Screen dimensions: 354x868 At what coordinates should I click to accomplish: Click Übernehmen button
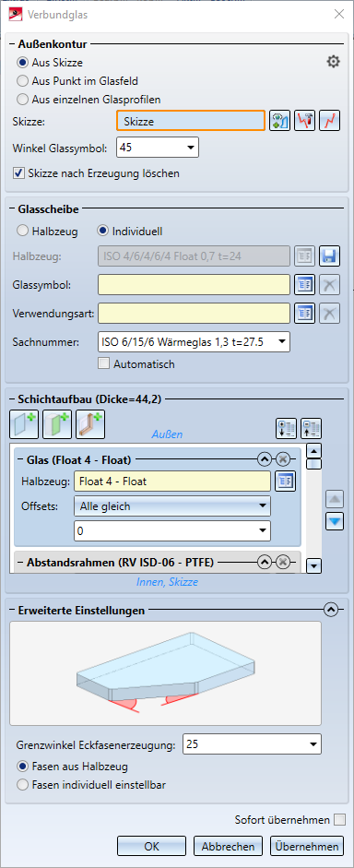tap(307, 847)
